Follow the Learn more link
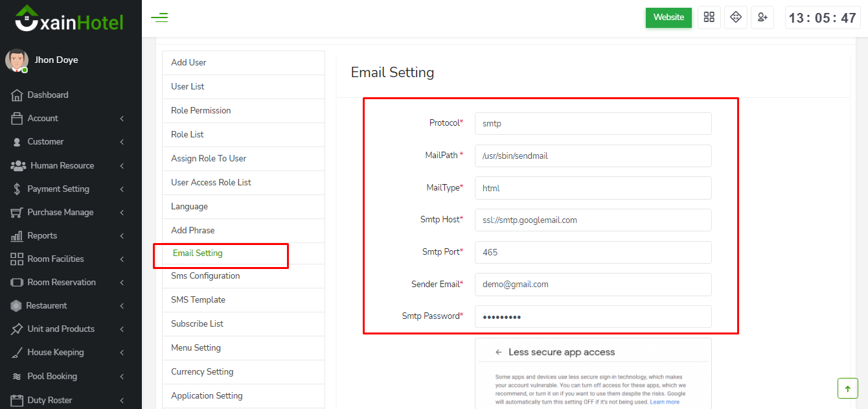 pyautogui.click(x=665, y=402)
